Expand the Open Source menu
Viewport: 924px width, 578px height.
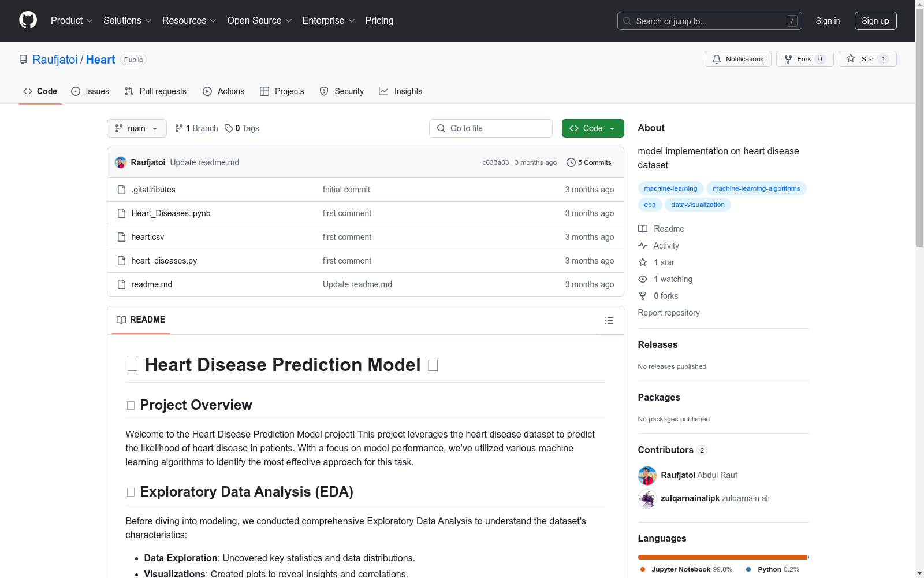260,21
